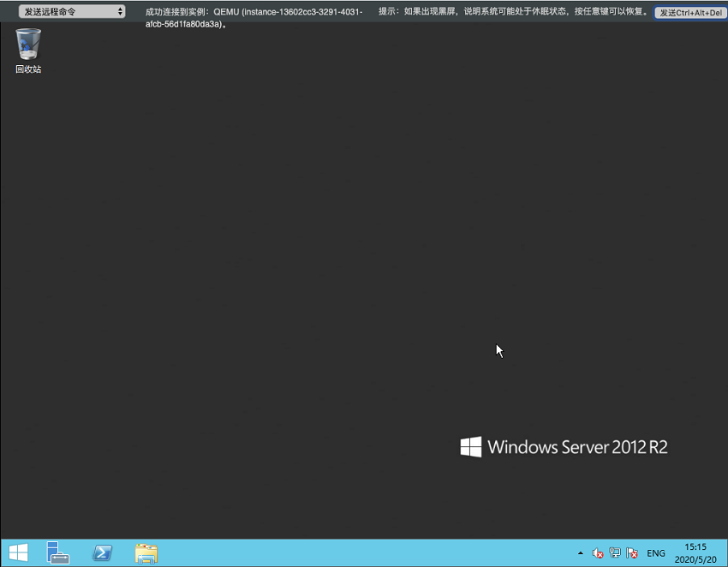Open the network status tray icon
The height and width of the screenshot is (567, 728).
pos(615,552)
